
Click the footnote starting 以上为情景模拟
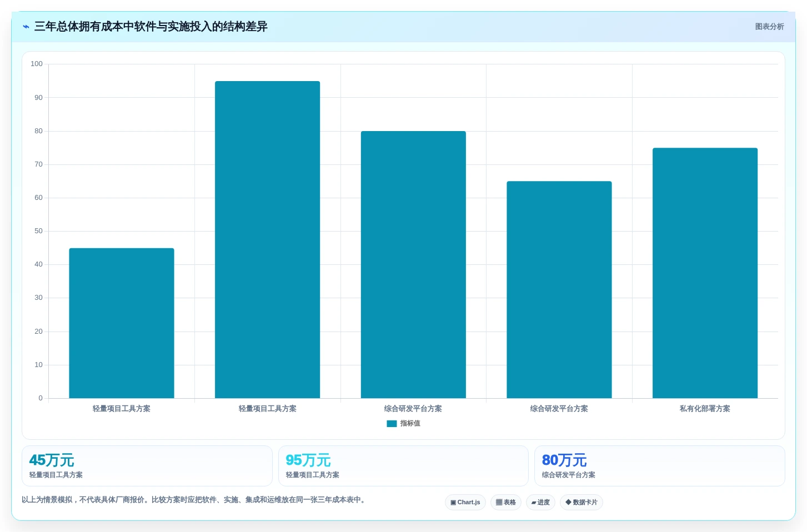click(x=194, y=500)
